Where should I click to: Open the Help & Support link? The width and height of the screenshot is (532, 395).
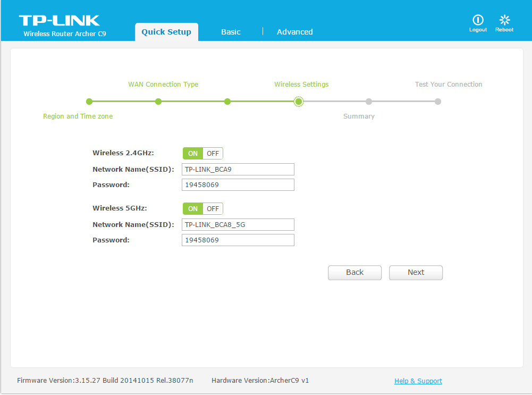(x=418, y=381)
